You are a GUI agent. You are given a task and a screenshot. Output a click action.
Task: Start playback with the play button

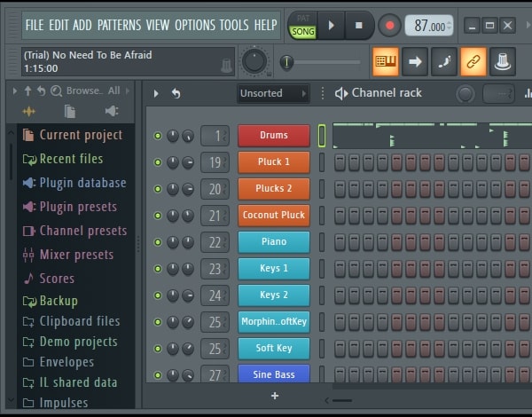[x=331, y=25]
